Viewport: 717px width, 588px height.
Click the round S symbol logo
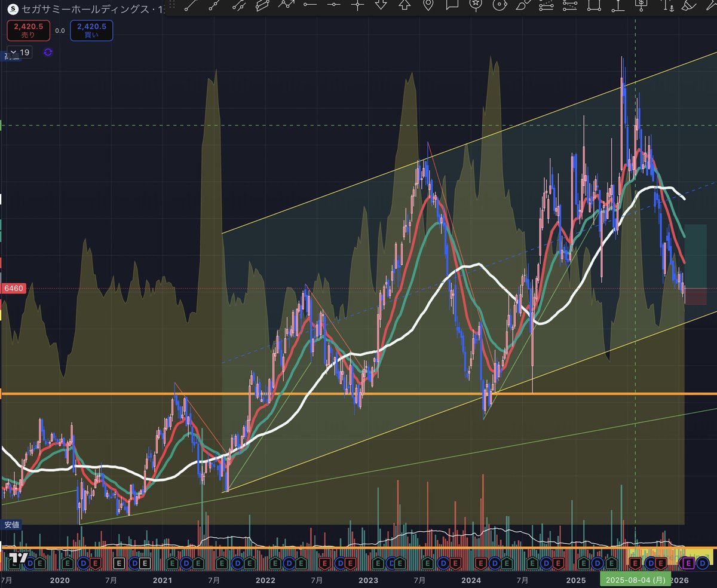click(13, 9)
